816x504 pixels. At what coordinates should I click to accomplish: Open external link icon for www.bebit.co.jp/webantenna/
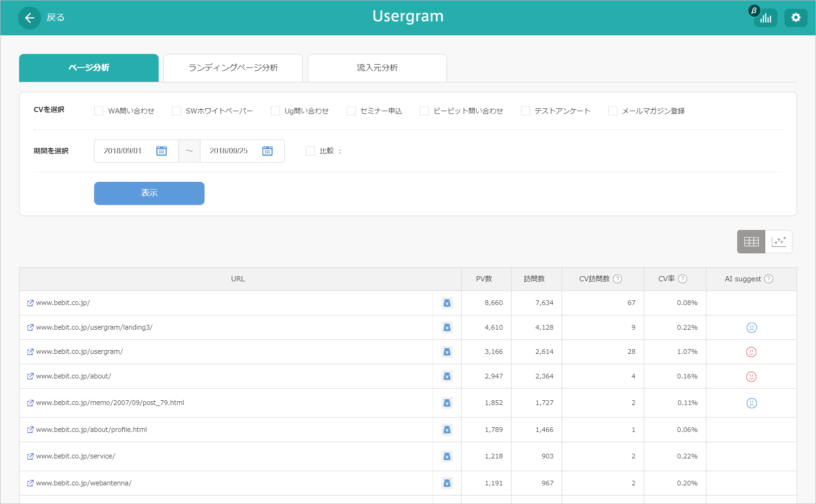point(30,483)
